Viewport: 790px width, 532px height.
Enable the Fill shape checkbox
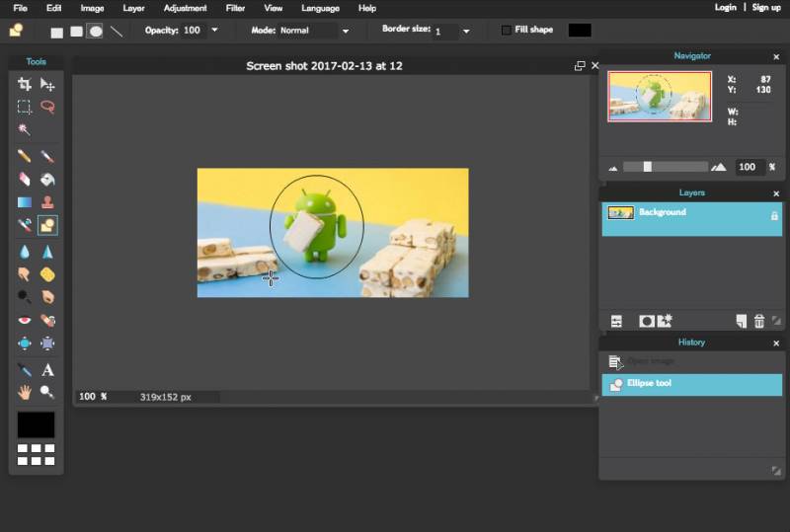(x=506, y=30)
